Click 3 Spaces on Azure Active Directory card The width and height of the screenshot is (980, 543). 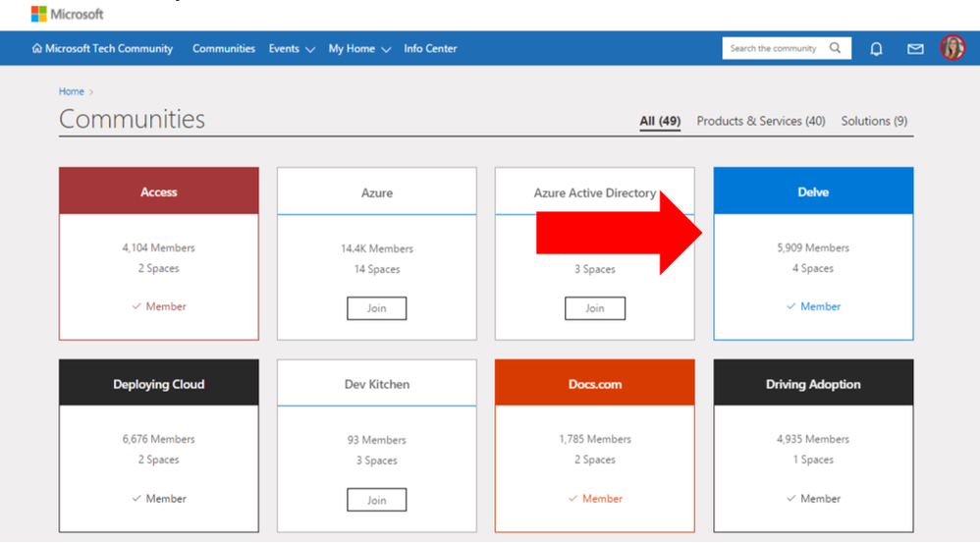595,269
